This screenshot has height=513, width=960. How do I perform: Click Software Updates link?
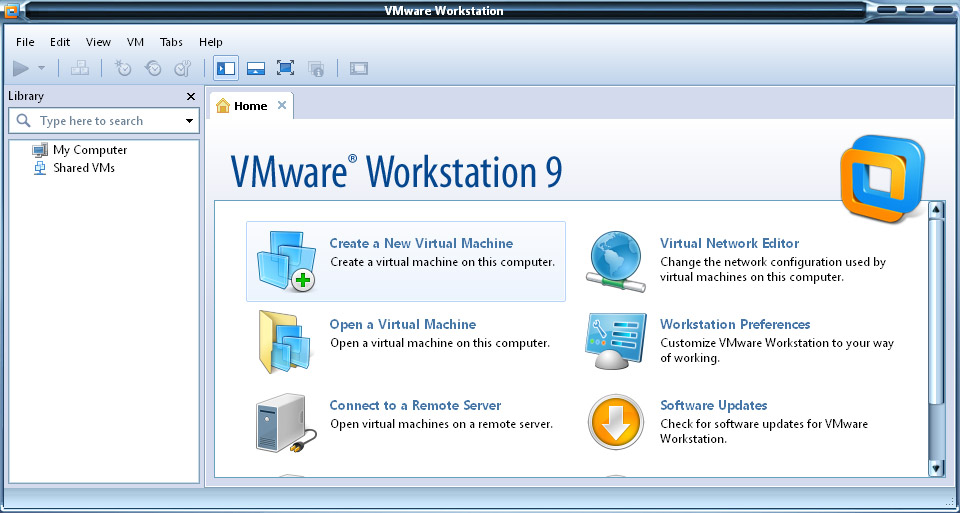[x=714, y=405]
